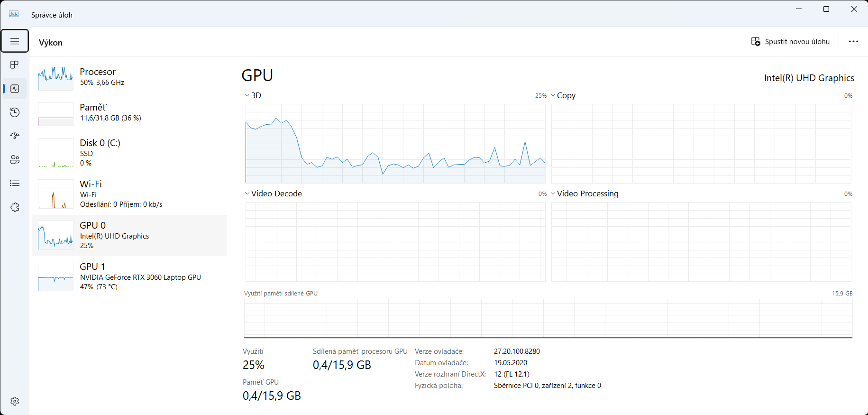868x415 pixels.
Task: Open the Video Processing graph dropdown
Action: click(585, 194)
